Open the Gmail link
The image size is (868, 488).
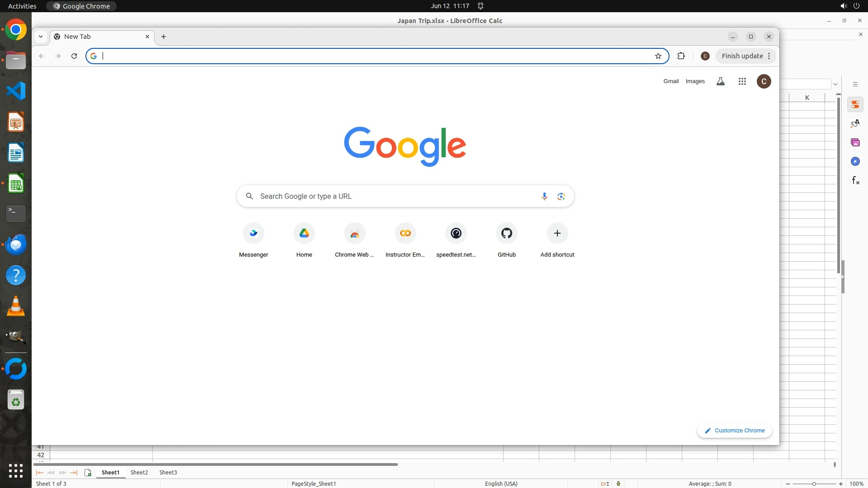tap(671, 81)
